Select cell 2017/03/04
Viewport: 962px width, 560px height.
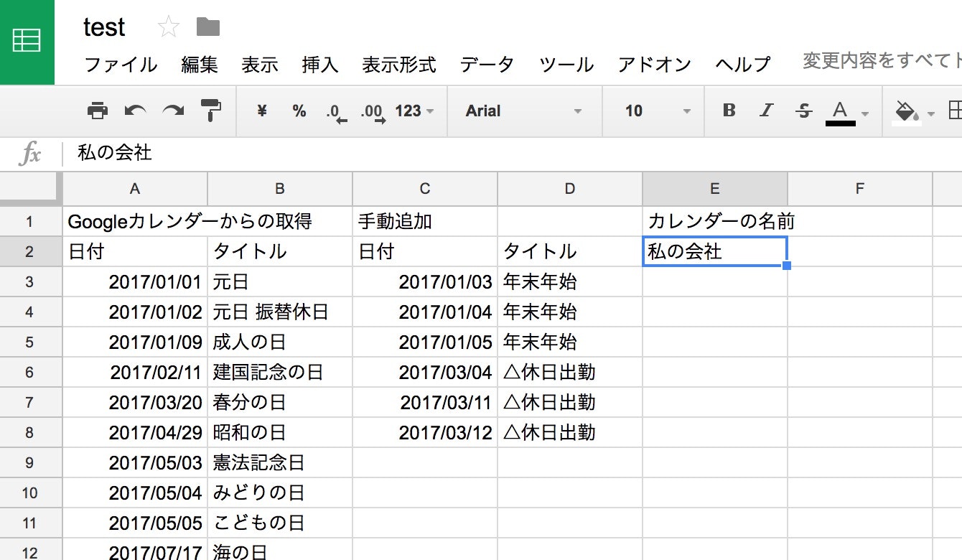(425, 372)
